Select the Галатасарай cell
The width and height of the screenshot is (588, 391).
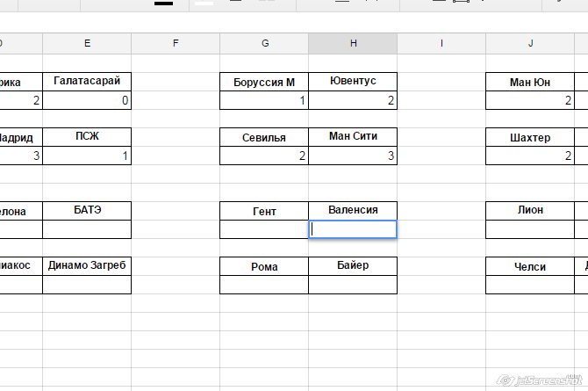point(87,82)
